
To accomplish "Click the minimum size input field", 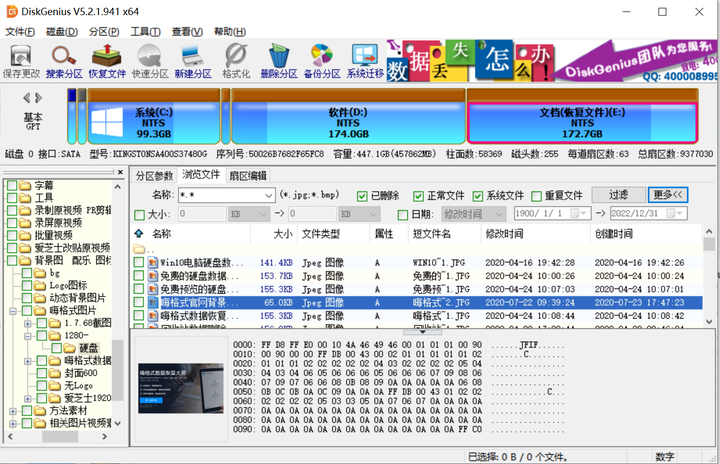I will (x=202, y=214).
